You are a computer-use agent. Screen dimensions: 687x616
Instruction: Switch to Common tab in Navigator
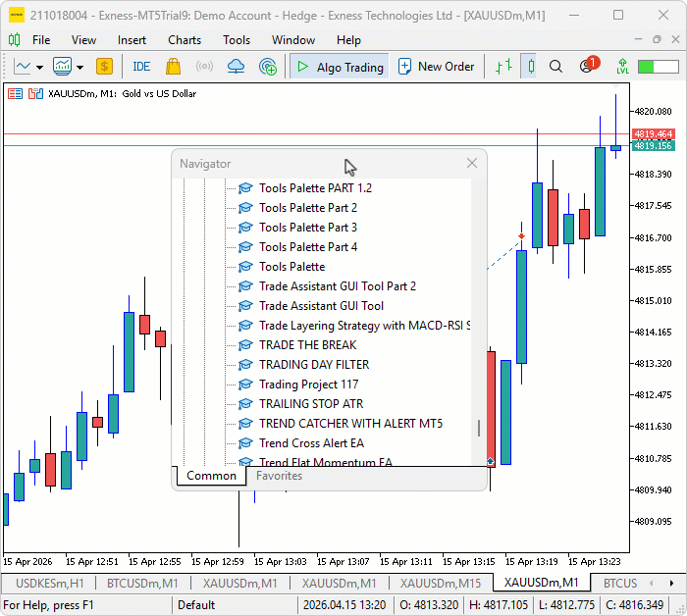coord(211,476)
